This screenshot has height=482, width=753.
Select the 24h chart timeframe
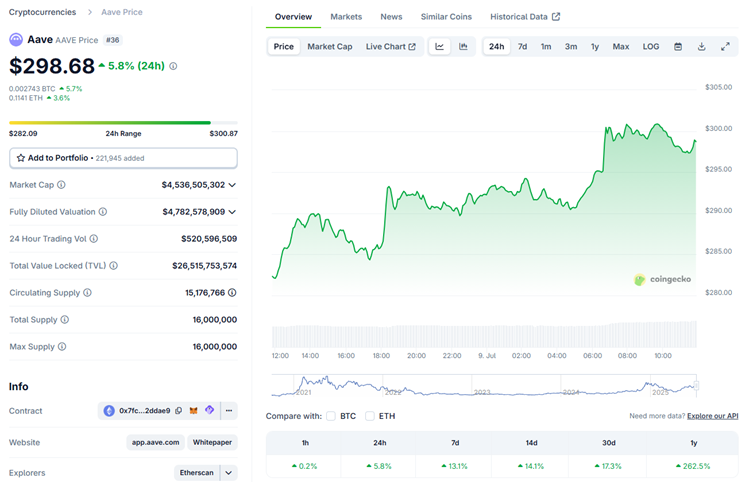click(497, 47)
